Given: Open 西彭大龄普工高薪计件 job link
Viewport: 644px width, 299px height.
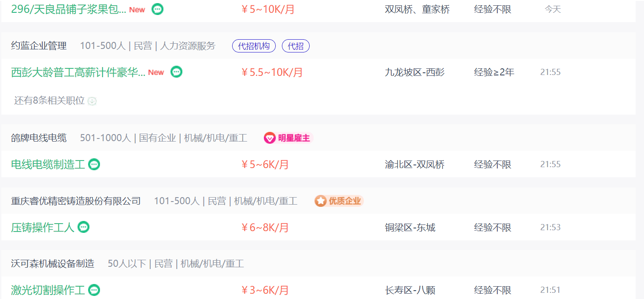Looking at the screenshot, I should pyautogui.click(x=78, y=72).
